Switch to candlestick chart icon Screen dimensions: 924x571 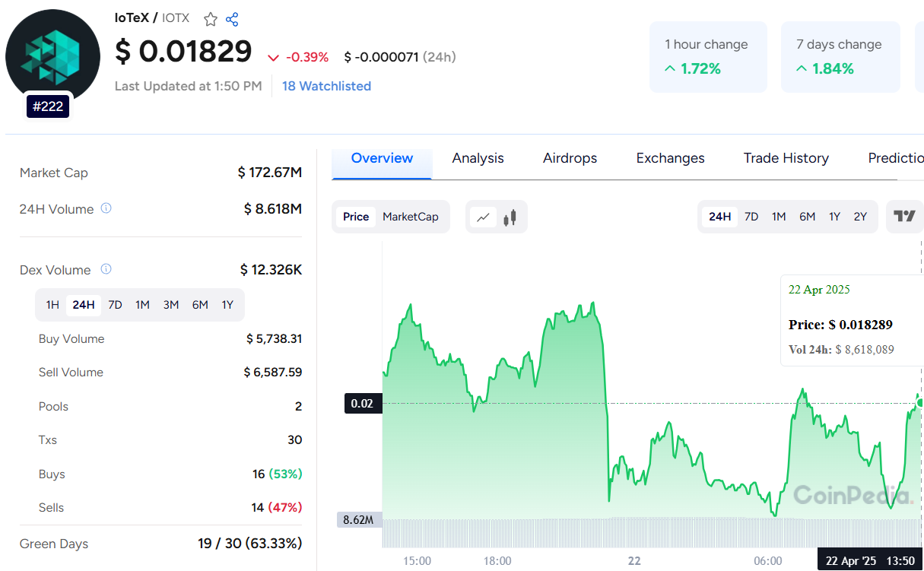click(510, 217)
